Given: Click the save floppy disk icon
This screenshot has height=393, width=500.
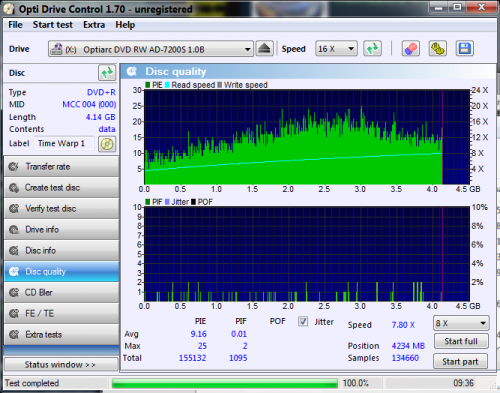Looking at the screenshot, I should pos(465,49).
